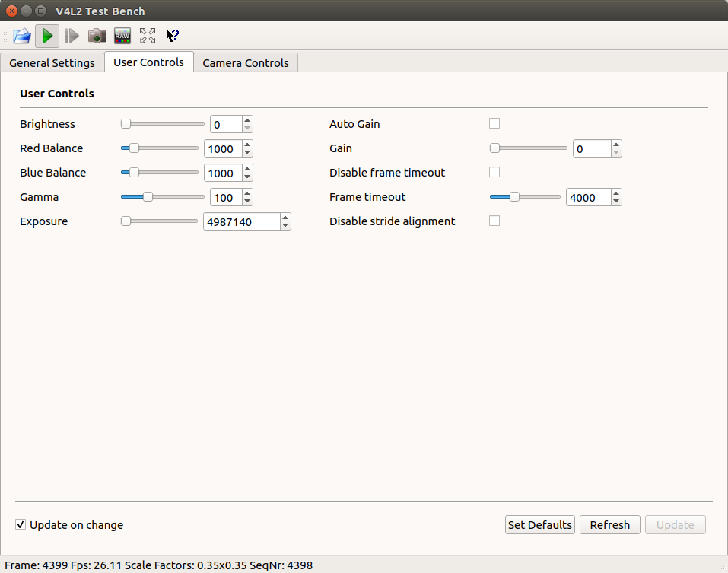
Task: Click the Set Defaults button
Action: click(540, 525)
